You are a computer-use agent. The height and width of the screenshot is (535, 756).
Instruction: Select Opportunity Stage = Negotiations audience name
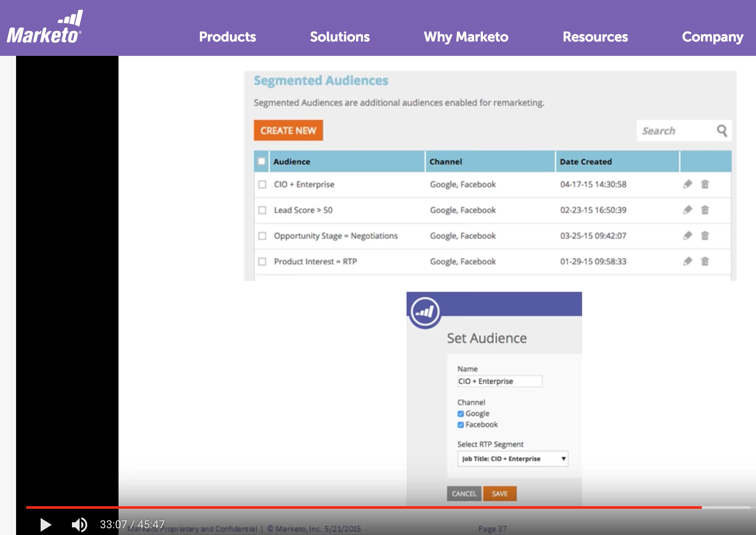(x=336, y=236)
